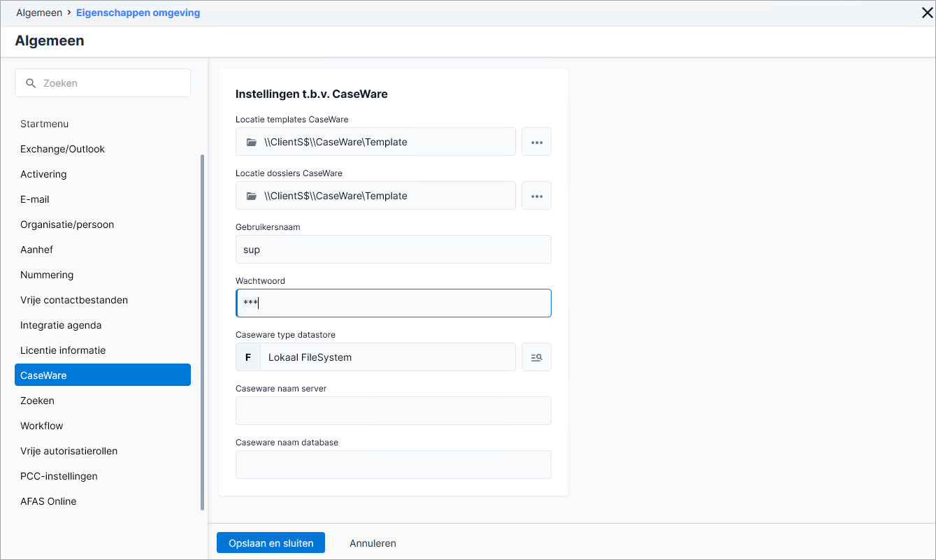Click browse button for Locatie dossiers CaseWare
The width and height of the screenshot is (936, 560).
536,196
